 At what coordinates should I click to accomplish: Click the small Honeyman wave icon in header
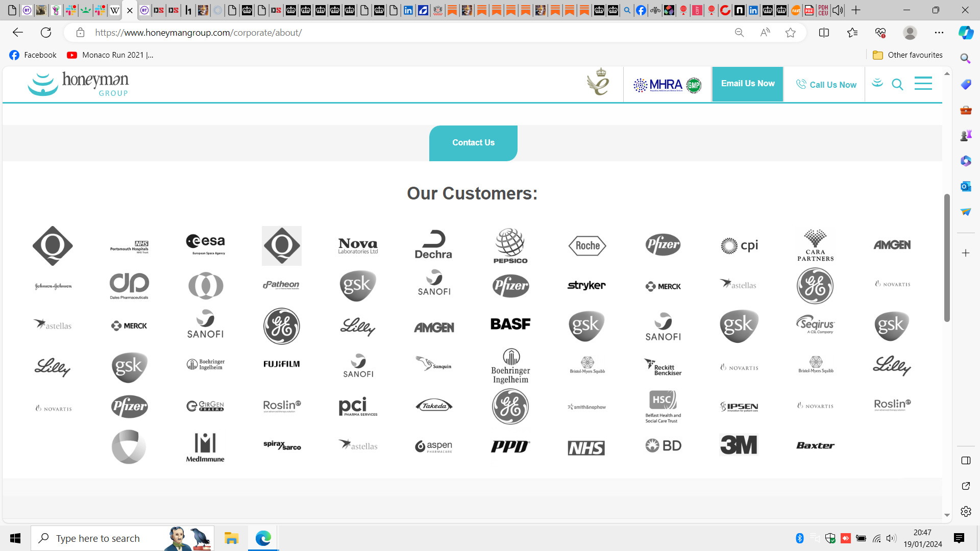click(x=877, y=83)
